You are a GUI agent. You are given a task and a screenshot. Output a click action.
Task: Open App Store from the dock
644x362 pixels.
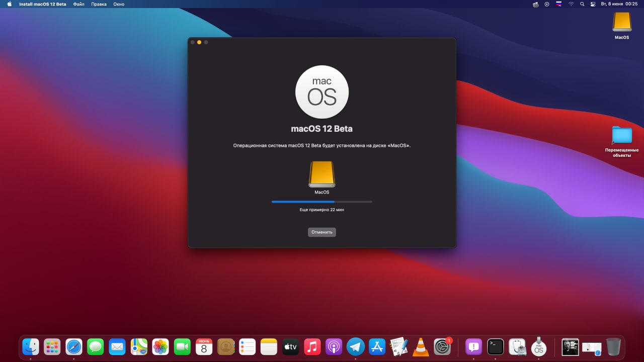pos(377,346)
